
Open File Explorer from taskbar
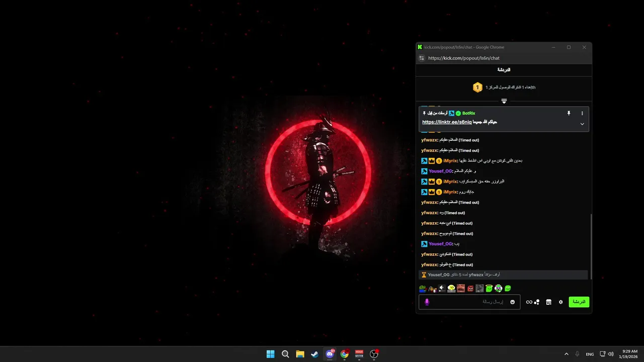coord(300,354)
